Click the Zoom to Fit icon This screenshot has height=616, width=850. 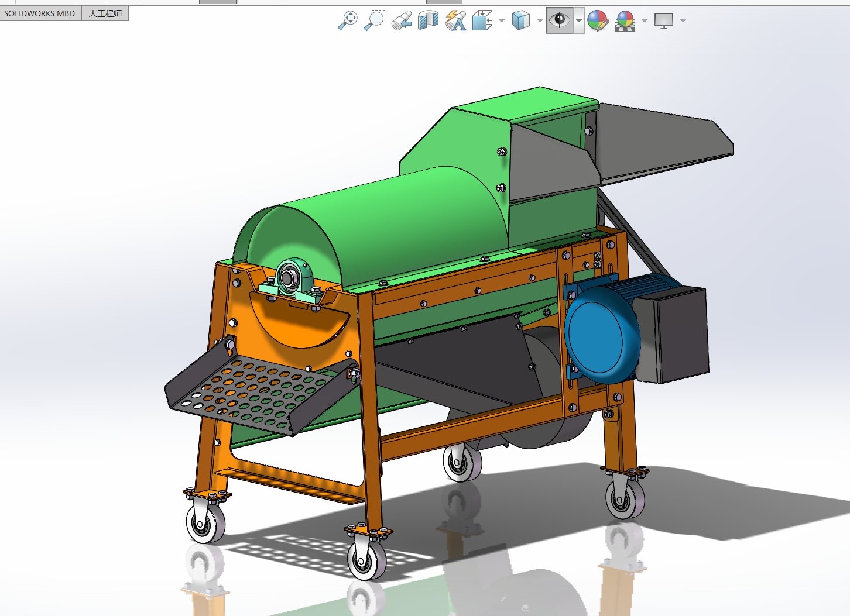[348, 20]
